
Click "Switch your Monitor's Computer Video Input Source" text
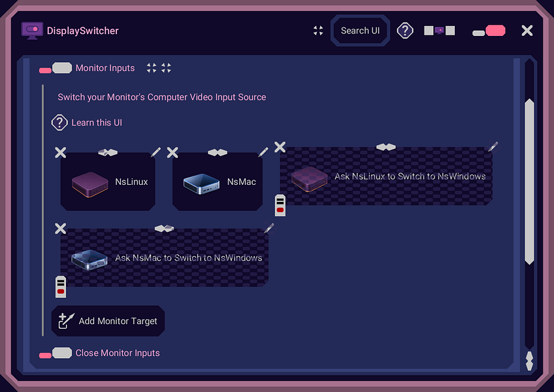coord(162,97)
